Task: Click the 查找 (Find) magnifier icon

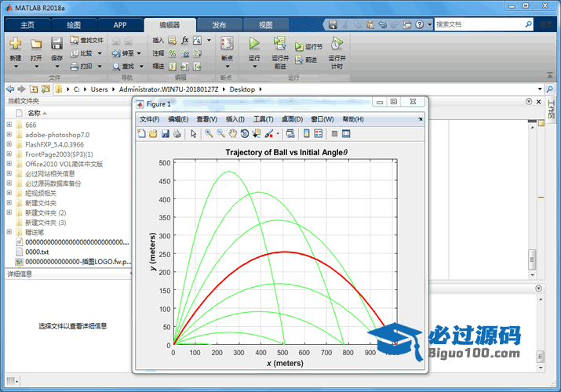Action: (117, 67)
